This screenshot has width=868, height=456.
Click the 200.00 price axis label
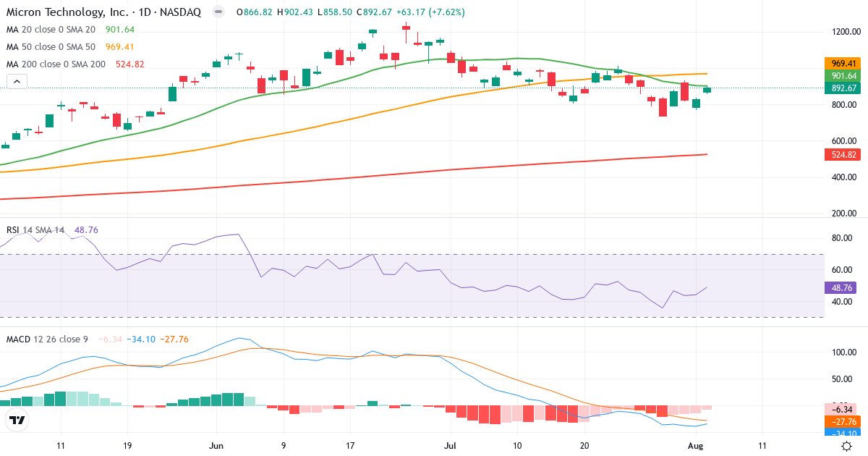(x=846, y=213)
